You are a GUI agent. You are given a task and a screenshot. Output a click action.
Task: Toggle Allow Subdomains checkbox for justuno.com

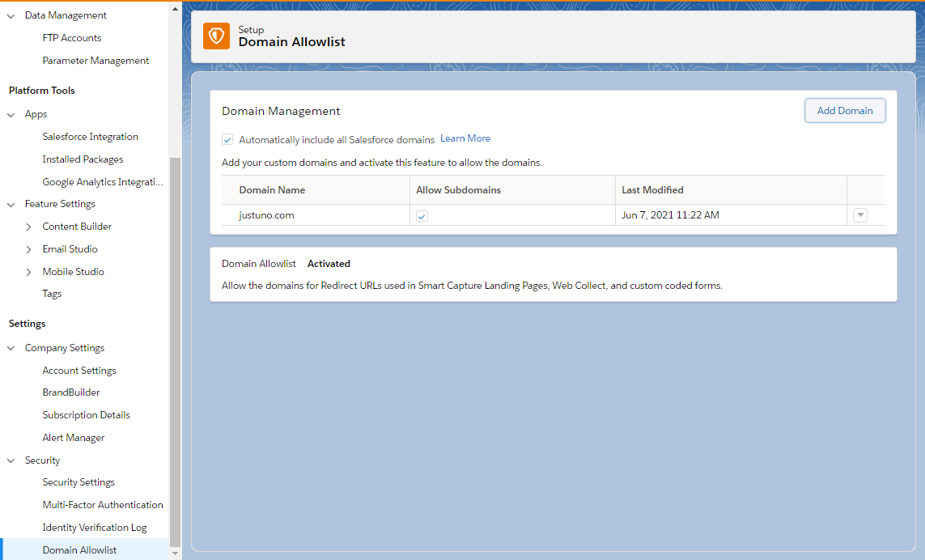tap(422, 216)
